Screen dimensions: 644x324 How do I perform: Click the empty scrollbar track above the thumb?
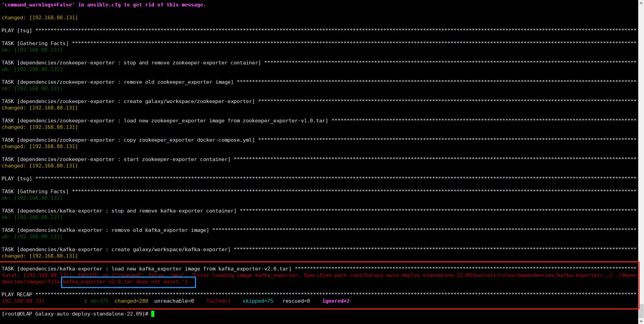click(641, 153)
